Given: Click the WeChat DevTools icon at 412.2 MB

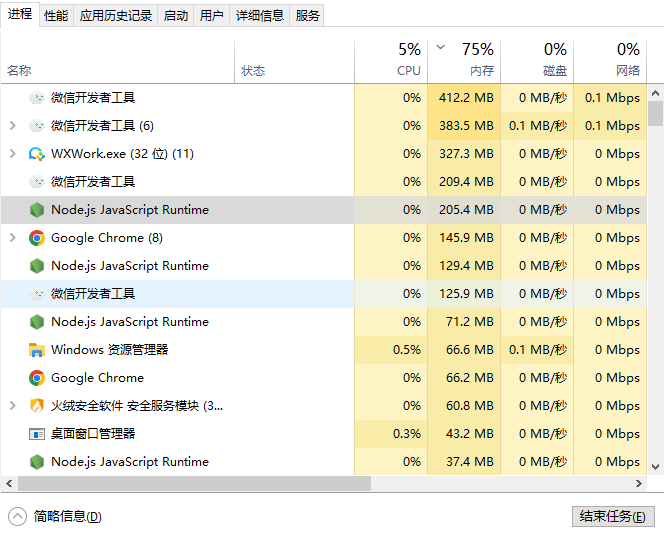Looking at the screenshot, I should click(37, 98).
